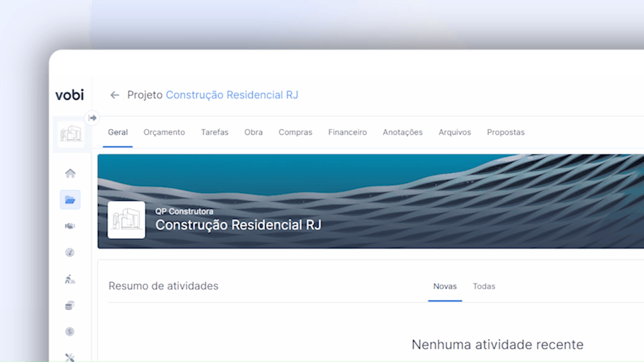Show Todas activities tab

[484, 287]
